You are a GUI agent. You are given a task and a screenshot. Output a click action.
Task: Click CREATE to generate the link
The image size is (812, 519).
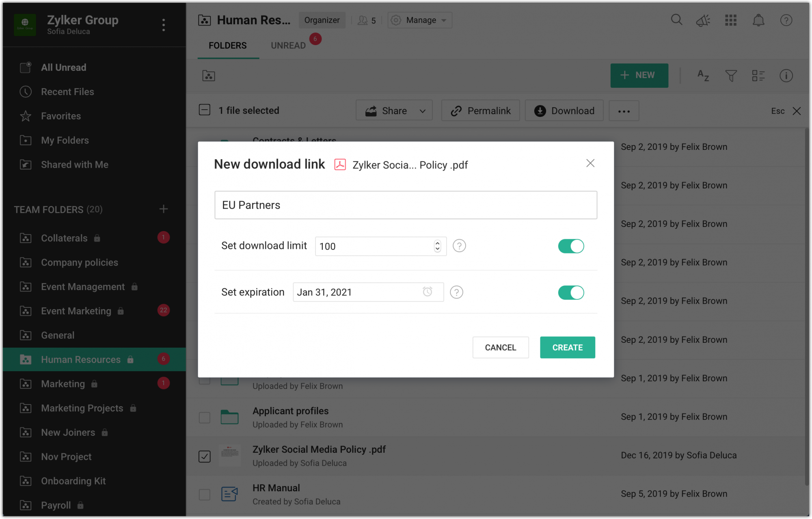point(567,347)
